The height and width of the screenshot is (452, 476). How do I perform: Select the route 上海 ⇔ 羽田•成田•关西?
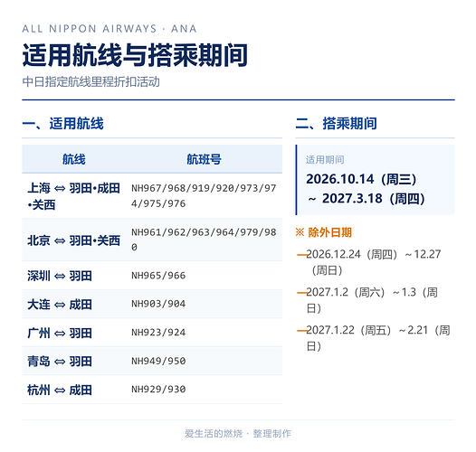point(74,196)
